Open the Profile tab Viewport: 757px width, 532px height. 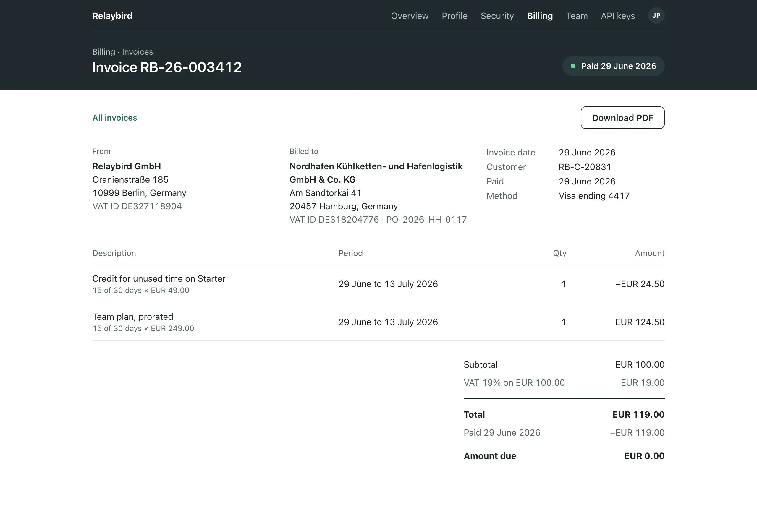click(454, 16)
